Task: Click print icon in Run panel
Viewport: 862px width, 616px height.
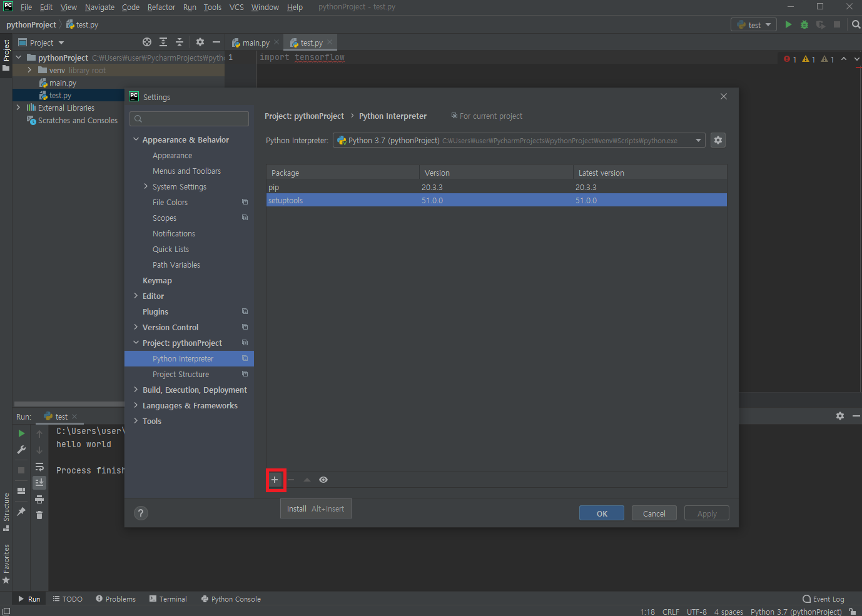Action: tap(39, 499)
